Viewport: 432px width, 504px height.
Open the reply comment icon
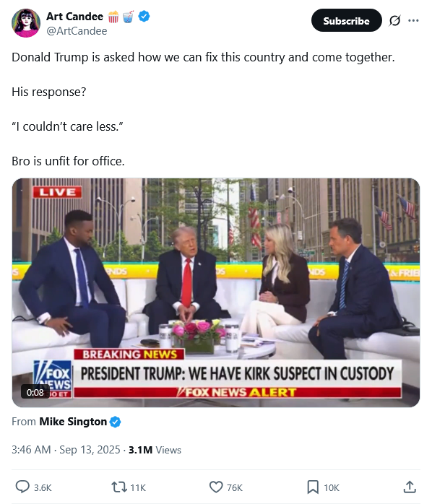point(22,487)
